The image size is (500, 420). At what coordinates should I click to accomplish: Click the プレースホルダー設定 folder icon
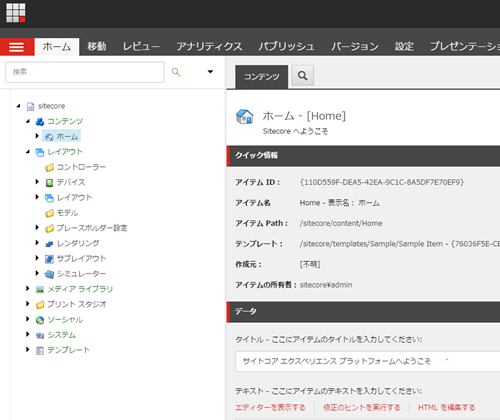click(49, 228)
